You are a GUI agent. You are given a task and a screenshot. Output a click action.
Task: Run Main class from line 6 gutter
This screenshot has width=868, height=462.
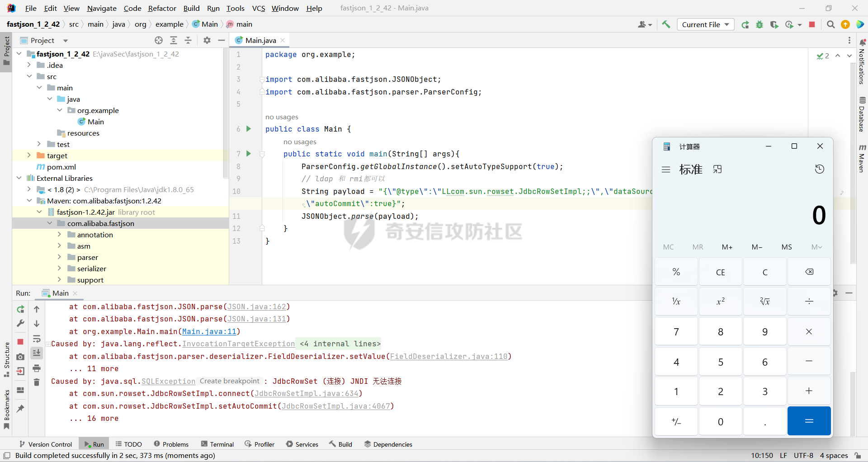point(248,129)
